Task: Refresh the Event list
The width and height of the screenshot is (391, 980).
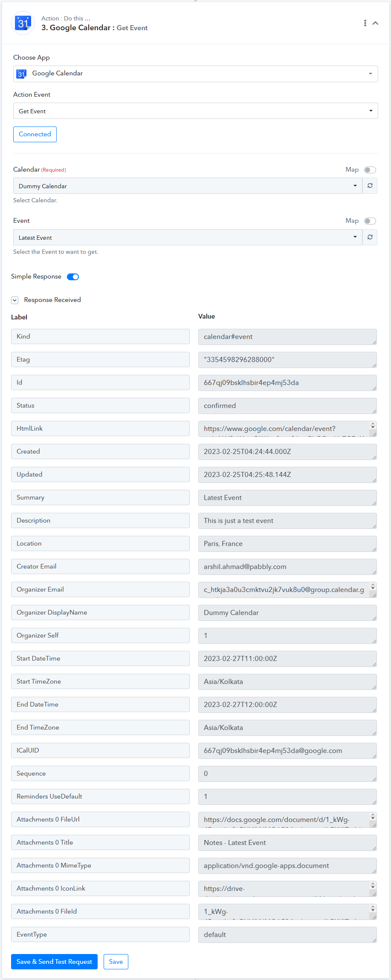Action: pos(370,237)
